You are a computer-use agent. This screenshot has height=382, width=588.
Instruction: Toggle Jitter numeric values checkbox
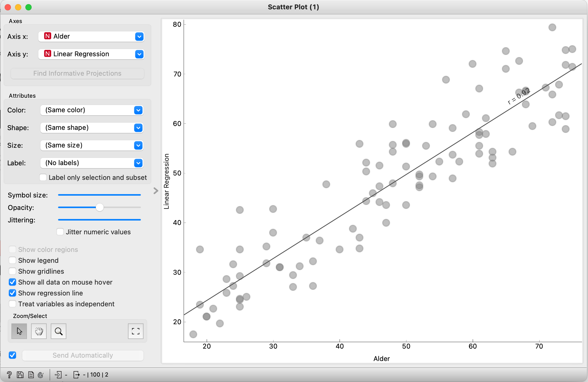(x=60, y=232)
